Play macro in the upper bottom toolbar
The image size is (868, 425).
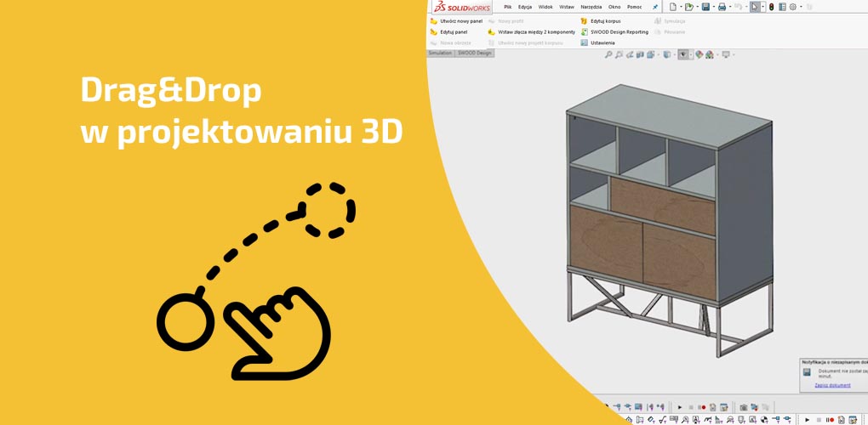pos(680,407)
